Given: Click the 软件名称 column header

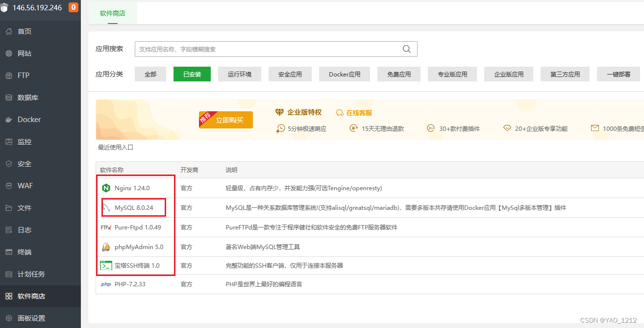Looking at the screenshot, I should [112, 170].
